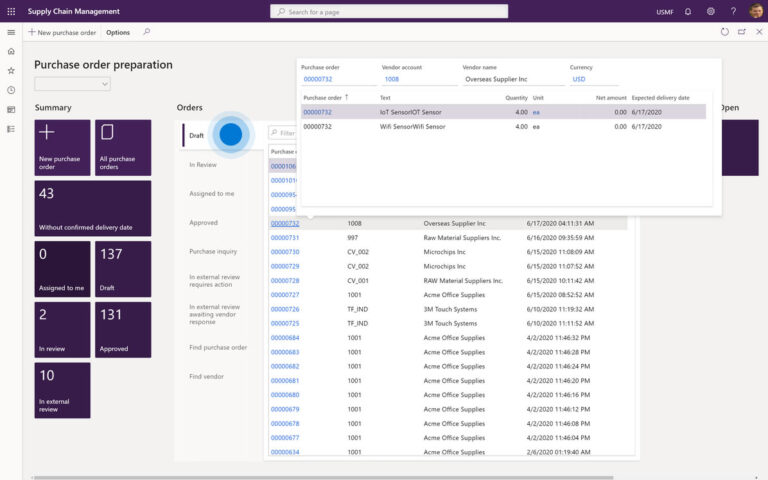This screenshot has height=480, width=768.
Task: Click the Quantity column header in preview
Action: [516, 98]
